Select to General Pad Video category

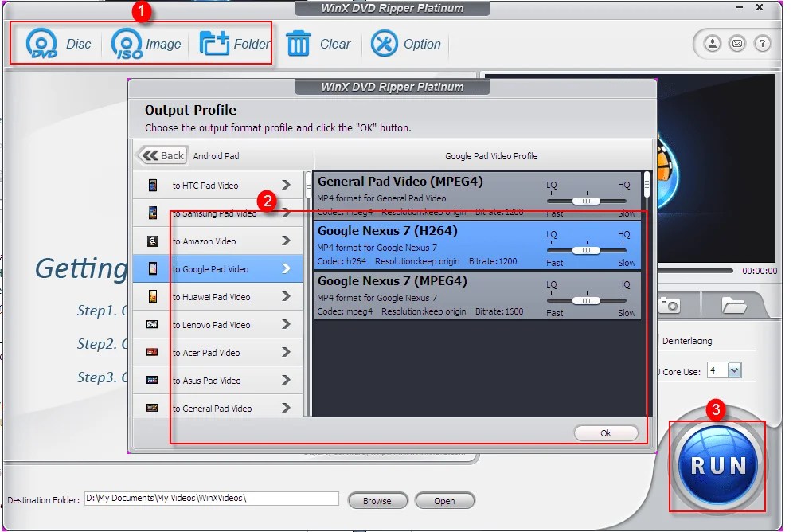coord(217,408)
